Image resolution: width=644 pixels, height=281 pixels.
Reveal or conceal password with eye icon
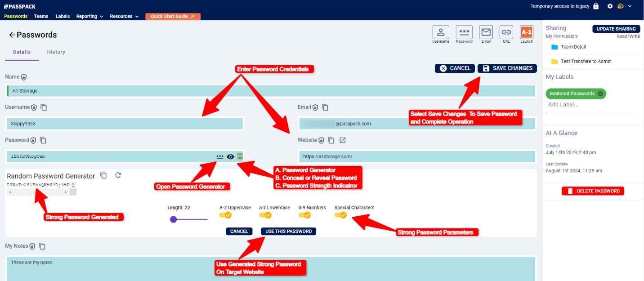(x=231, y=156)
